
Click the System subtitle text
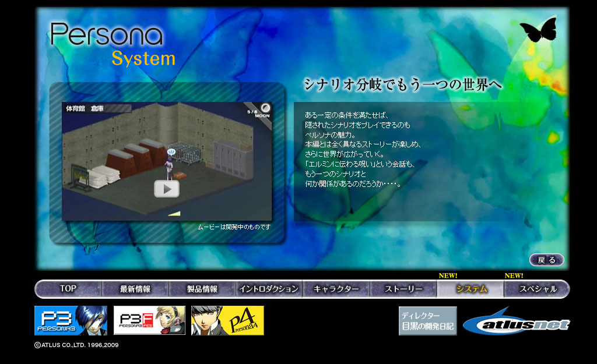[143, 59]
